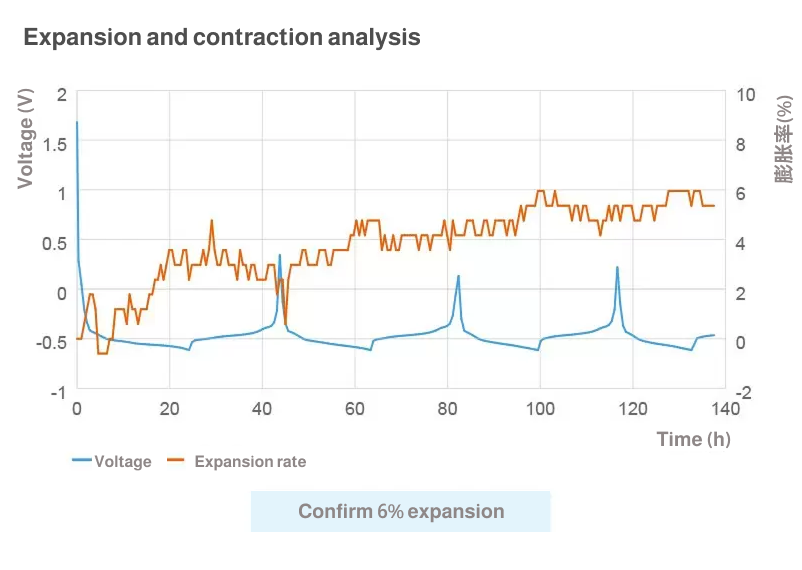The height and width of the screenshot is (570, 802).
Task: Click the voltage peak just before 120 hours
Action: point(617,268)
